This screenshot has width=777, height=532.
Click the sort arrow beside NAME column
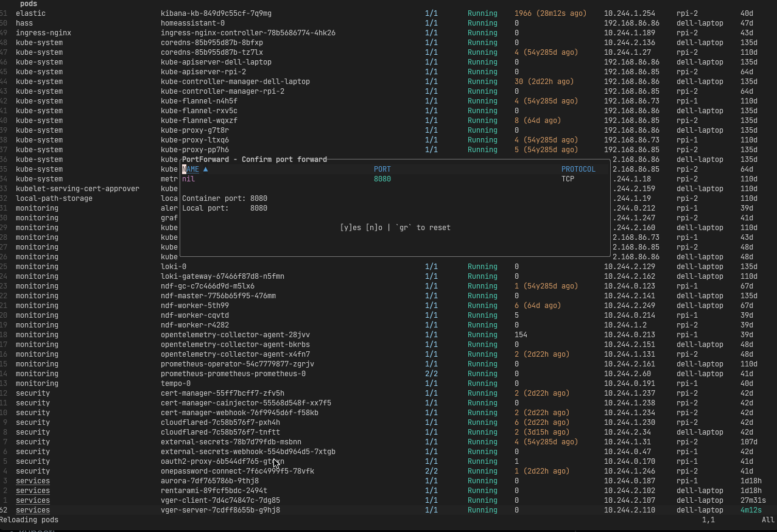(x=205, y=169)
